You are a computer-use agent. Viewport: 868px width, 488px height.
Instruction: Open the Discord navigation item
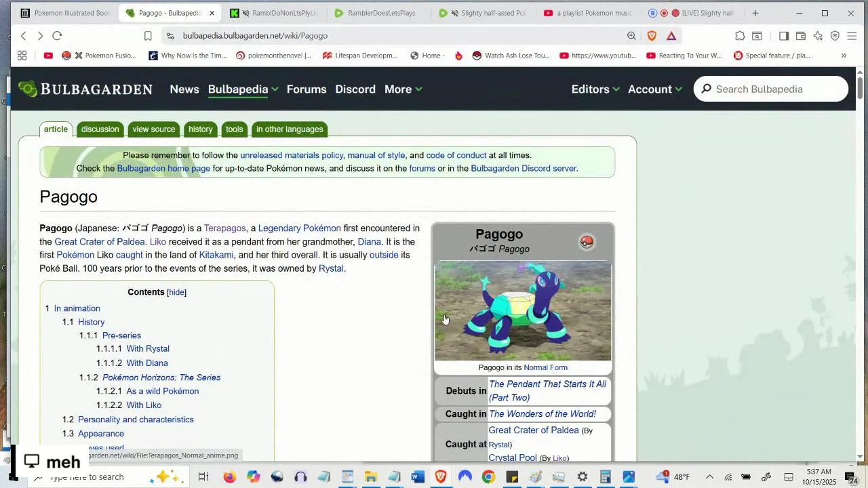click(355, 89)
